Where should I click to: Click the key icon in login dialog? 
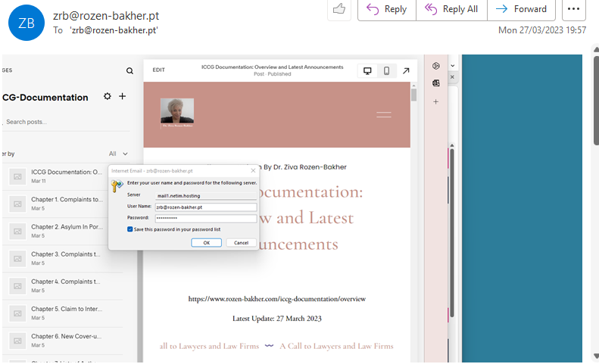117,186
